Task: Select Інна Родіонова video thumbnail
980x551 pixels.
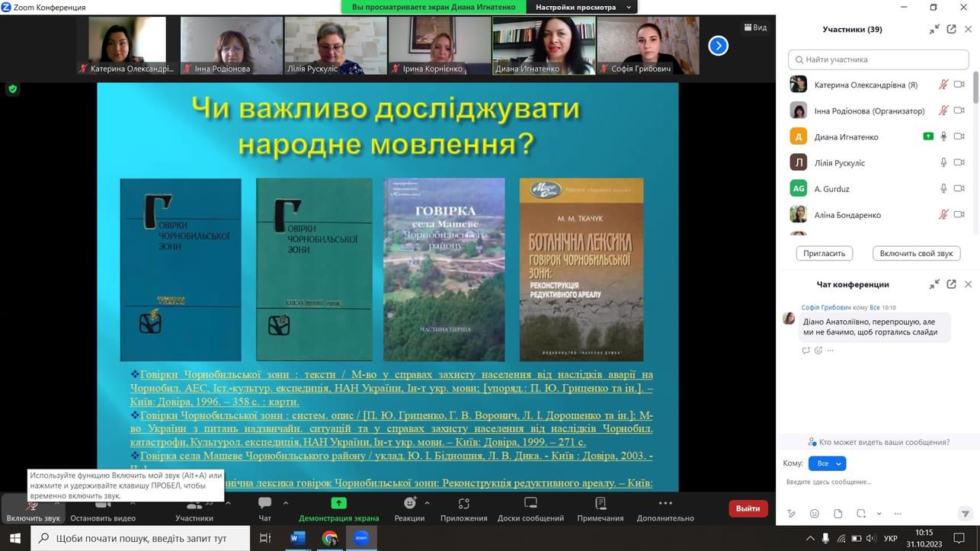Action: point(232,46)
